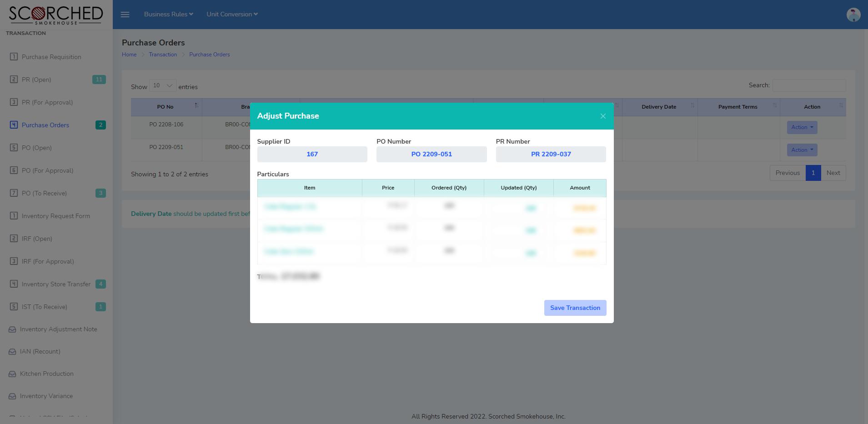Go to Home breadcrumb link
868x424 pixels.
coord(129,55)
